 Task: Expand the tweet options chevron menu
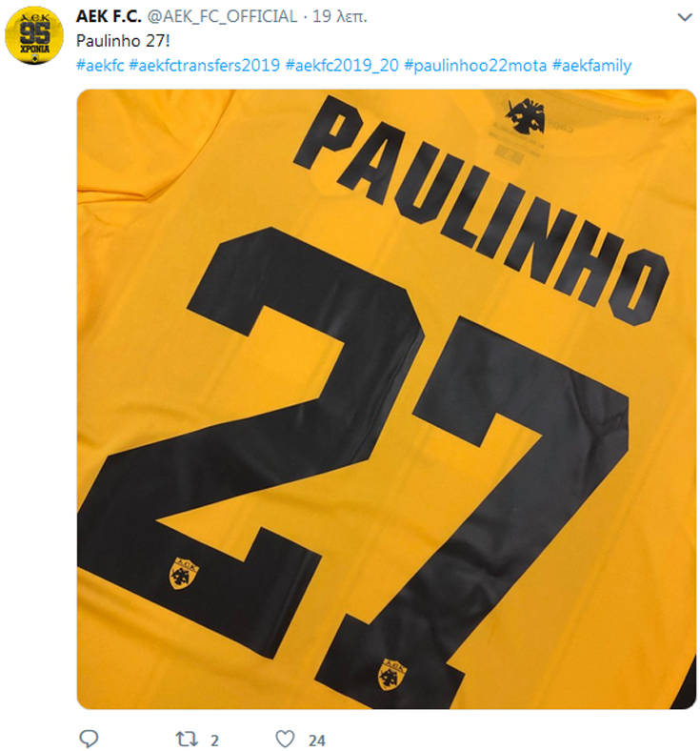(x=685, y=18)
